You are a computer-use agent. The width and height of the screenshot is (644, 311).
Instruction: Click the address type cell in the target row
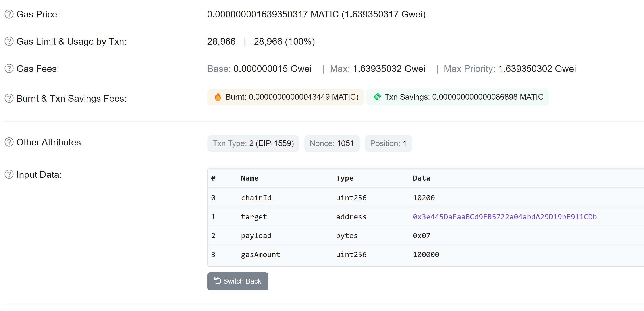tap(351, 217)
